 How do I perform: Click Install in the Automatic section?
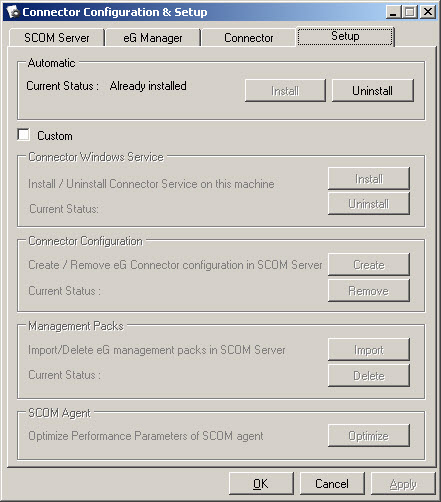[x=285, y=91]
